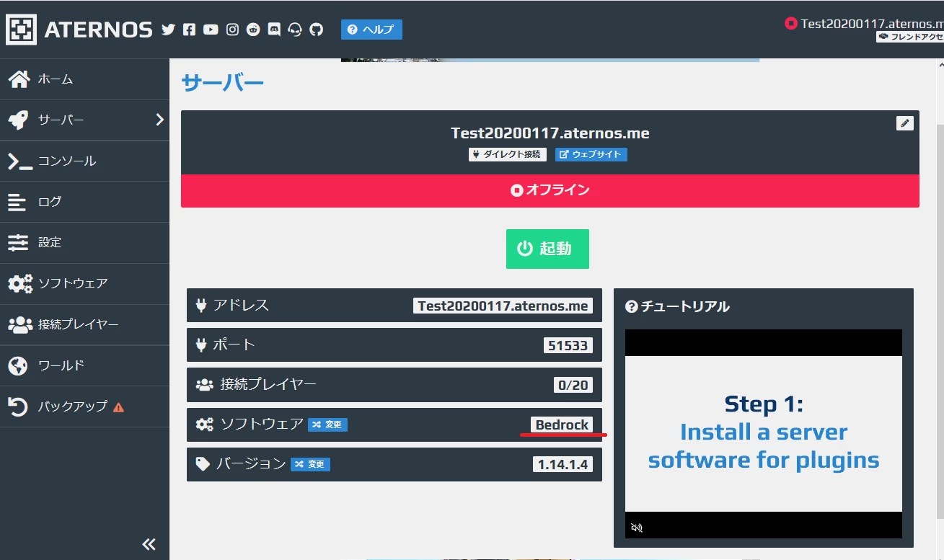Click the ヘルプ help button
This screenshot has width=944, height=560.
point(371,30)
